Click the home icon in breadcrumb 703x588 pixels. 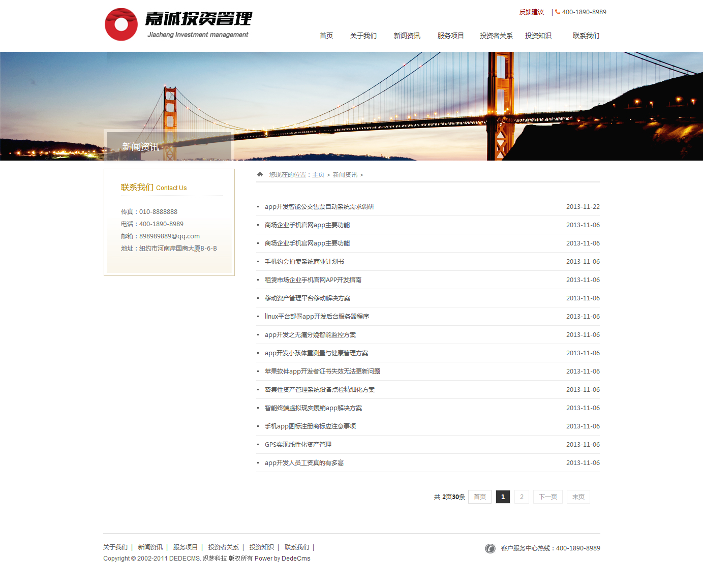pyautogui.click(x=260, y=174)
